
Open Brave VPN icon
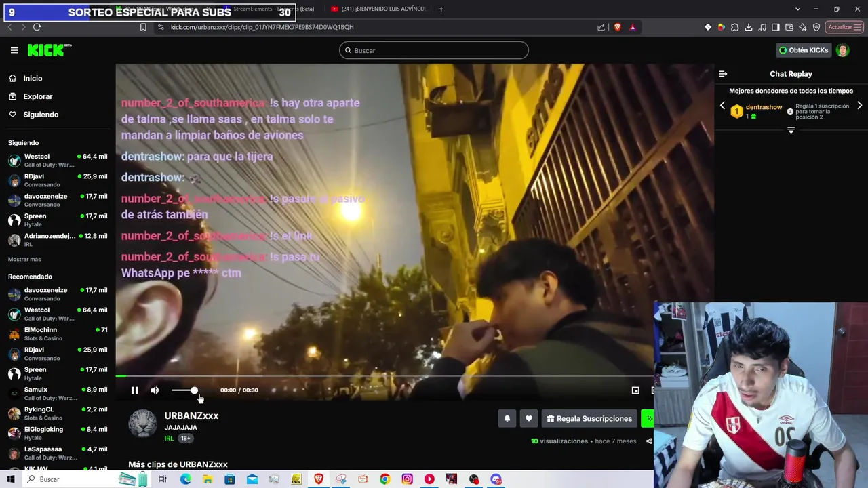[816, 27]
